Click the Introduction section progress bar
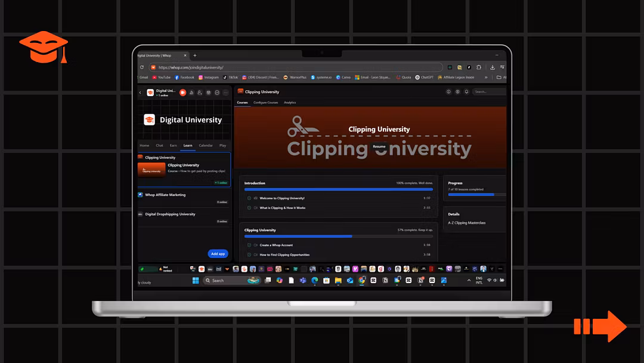The height and width of the screenshot is (363, 644). [339, 189]
